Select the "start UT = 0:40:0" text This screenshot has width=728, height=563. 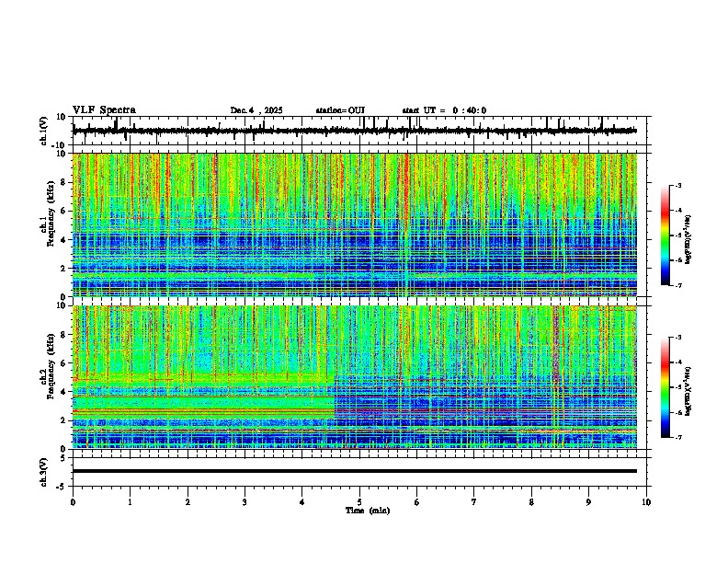(444, 110)
